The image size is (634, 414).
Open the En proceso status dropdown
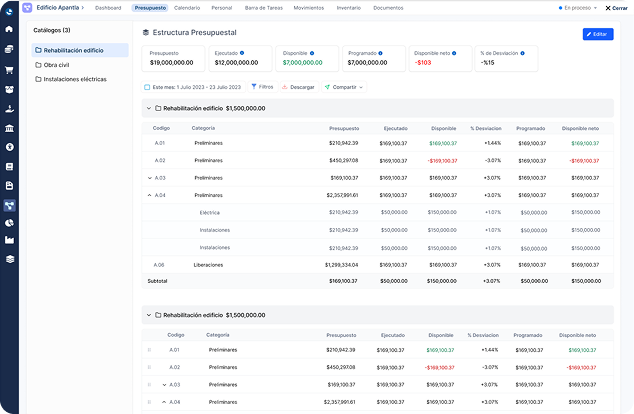[580, 8]
